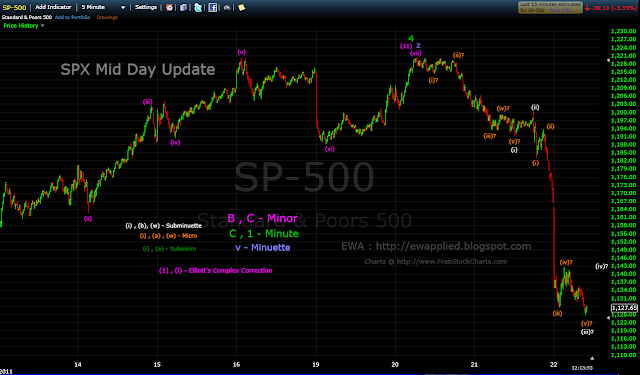The width and height of the screenshot is (640, 375).
Task: Click the SP-500 ticker symbol box
Action: (14, 7)
